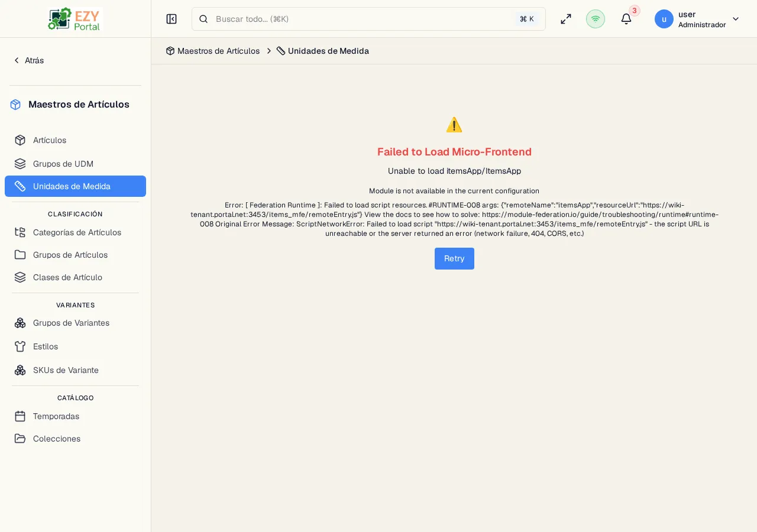The height and width of the screenshot is (532, 757).
Task: Click the 'Administrador' role label
Action: click(702, 25)
